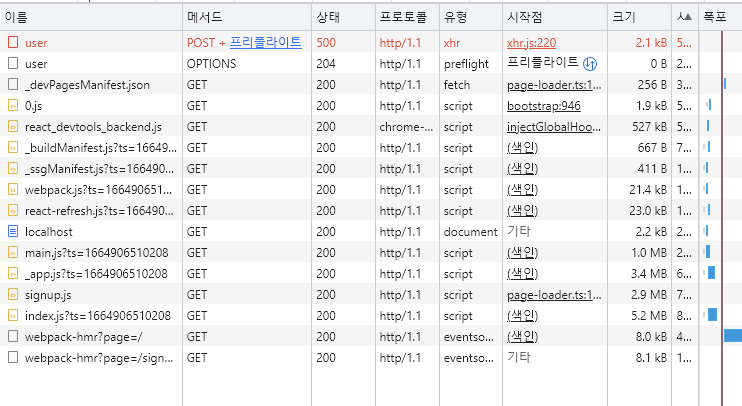Click script icon next to index.js
Screen dimensions: 742x406
[x=13, y=315]
